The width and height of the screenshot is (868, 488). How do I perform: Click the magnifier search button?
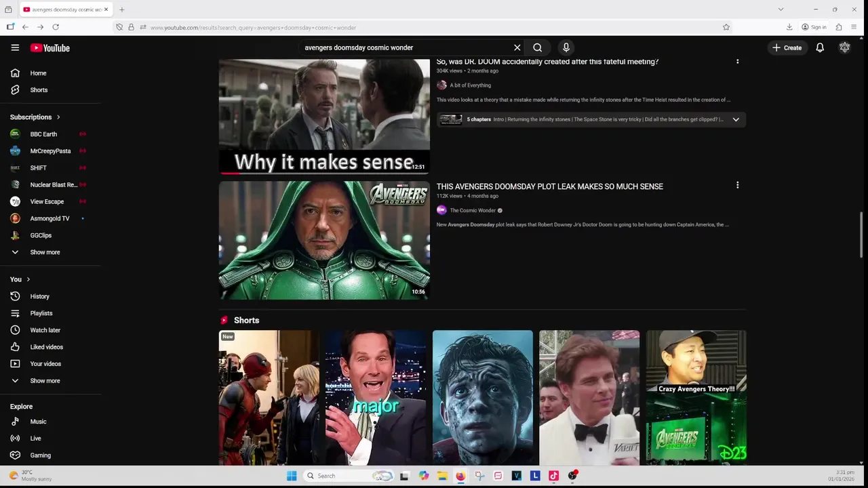point(537,47)
